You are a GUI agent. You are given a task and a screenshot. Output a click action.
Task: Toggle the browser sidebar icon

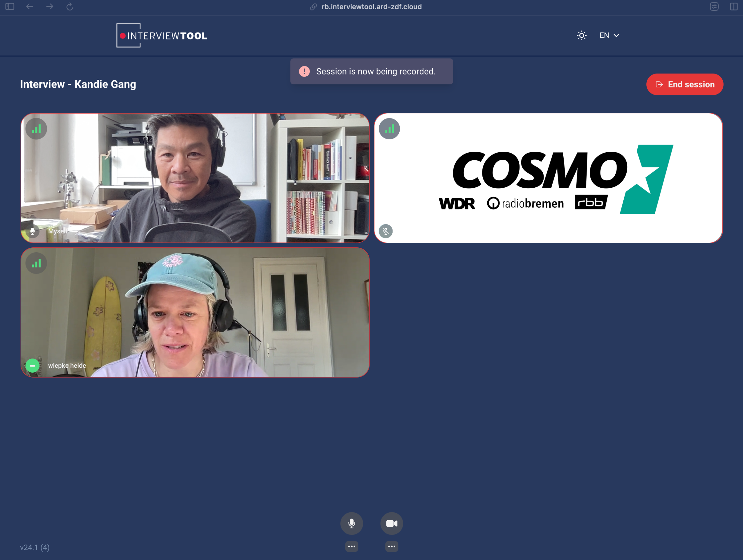pos(10,6)
